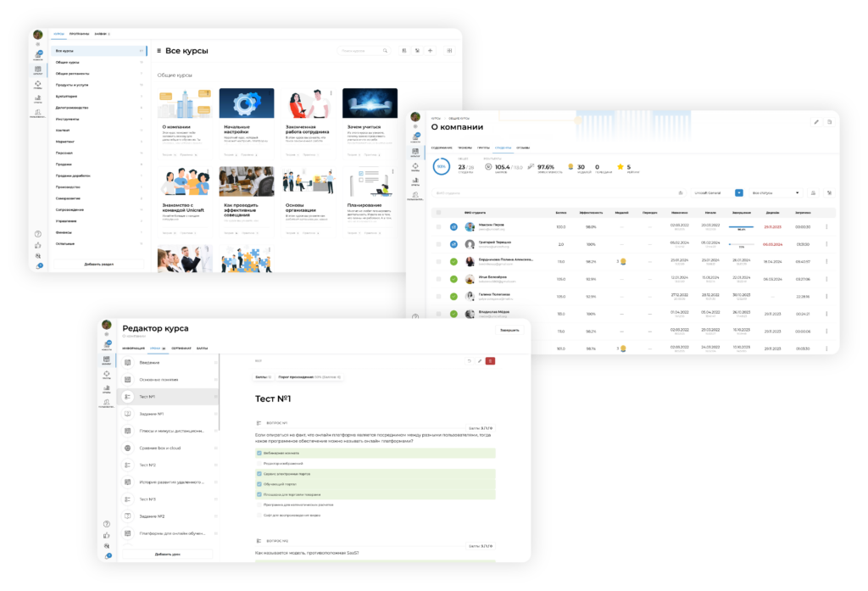
Task: Click the undo arrow icon in Редактор курса toolbar
Action: (x=469, y=361)
